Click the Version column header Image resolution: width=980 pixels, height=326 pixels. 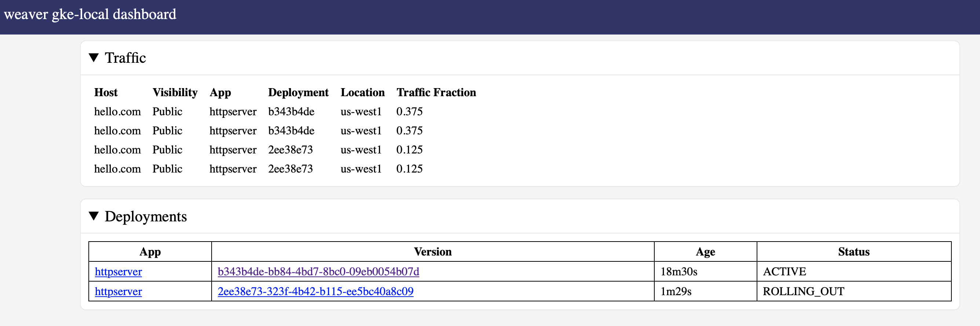pyautogui.click(x=432, y=252)
